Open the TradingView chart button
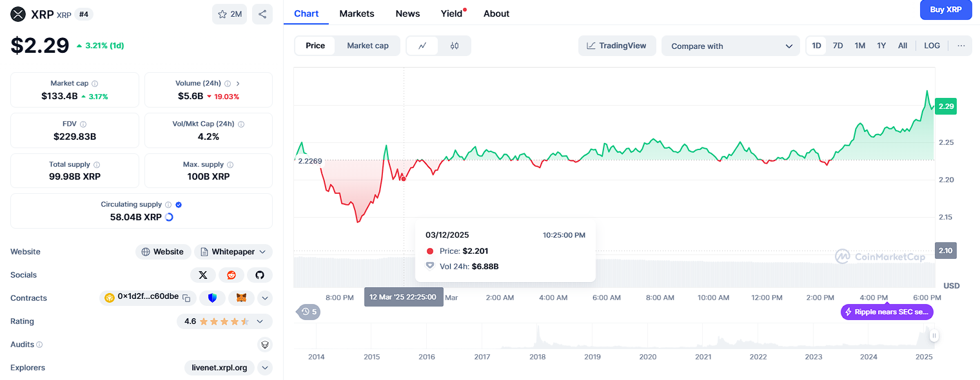The height and width of the screenshot is (380, 980). 616,46
